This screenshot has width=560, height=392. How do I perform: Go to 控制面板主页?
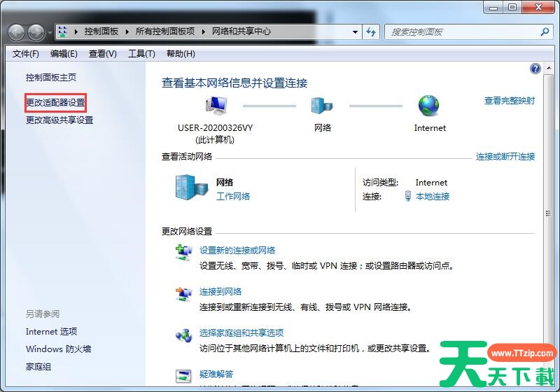[x=50, y=78]
